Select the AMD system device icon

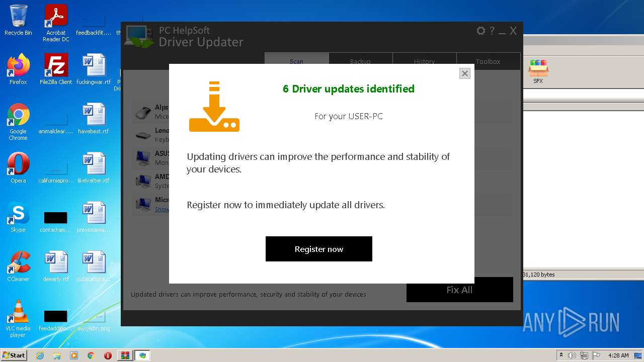[143, 181]
